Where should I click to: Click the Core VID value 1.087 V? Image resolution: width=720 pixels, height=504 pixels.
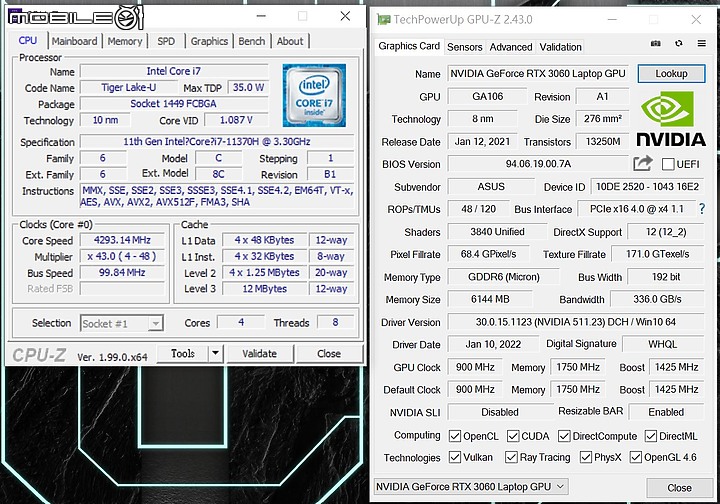[x=236, y=120]
